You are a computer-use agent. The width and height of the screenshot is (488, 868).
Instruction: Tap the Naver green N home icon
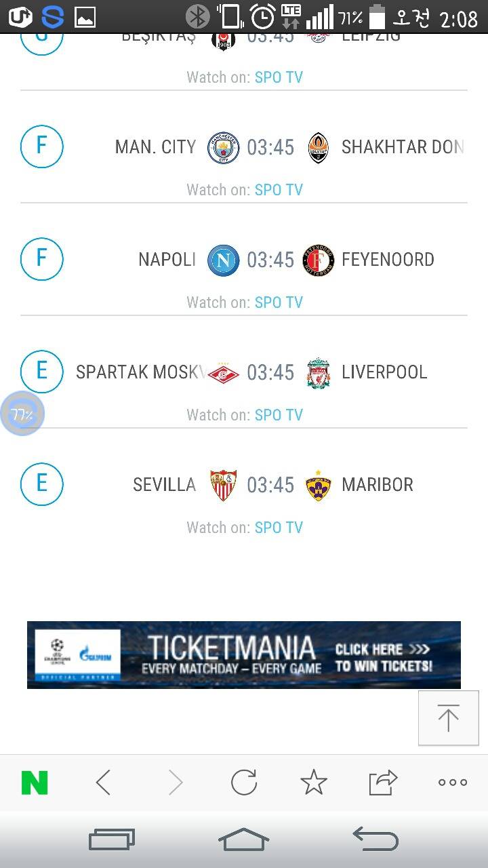35,783
